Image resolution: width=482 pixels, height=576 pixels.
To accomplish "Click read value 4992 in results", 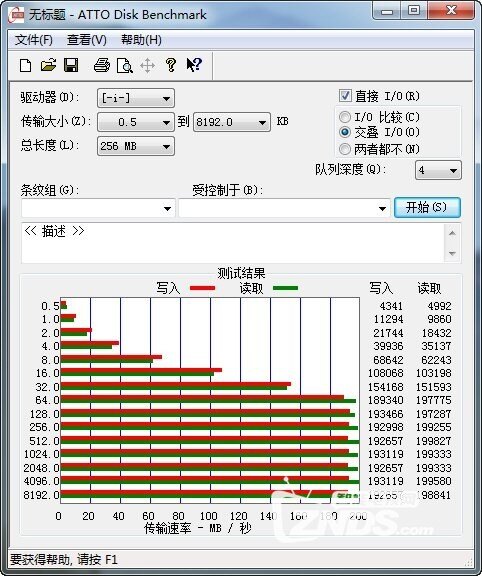I will tap(439, 306).
